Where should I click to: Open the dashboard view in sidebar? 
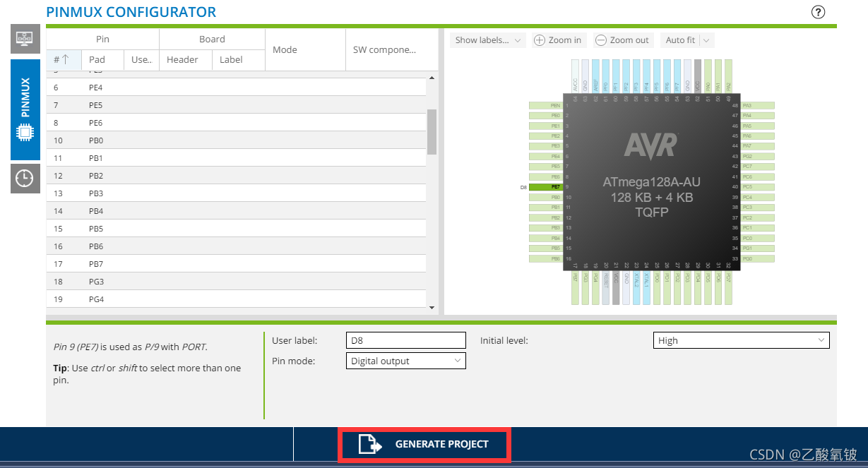25,40
